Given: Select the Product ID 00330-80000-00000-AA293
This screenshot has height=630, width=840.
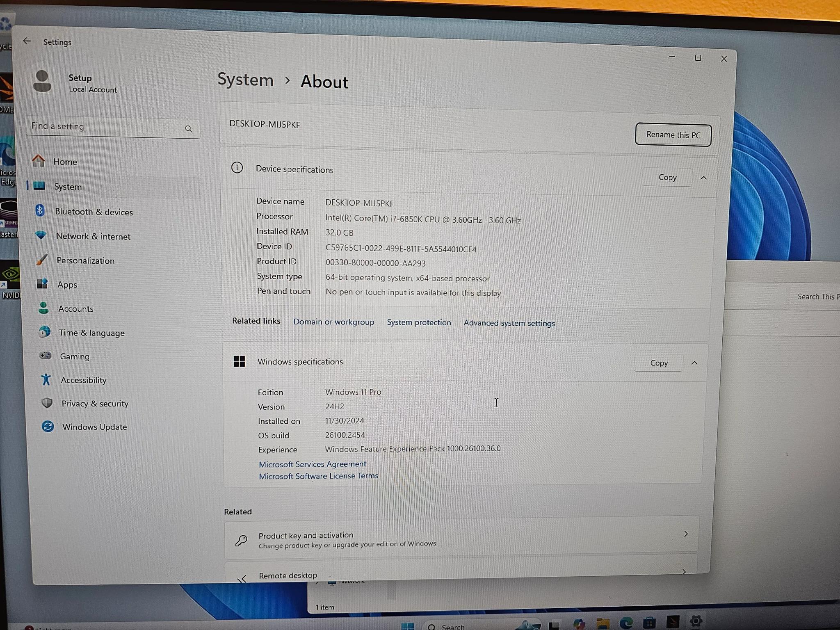Looking at the screenshot, I should pyautogui.click(x=375, y=263).
